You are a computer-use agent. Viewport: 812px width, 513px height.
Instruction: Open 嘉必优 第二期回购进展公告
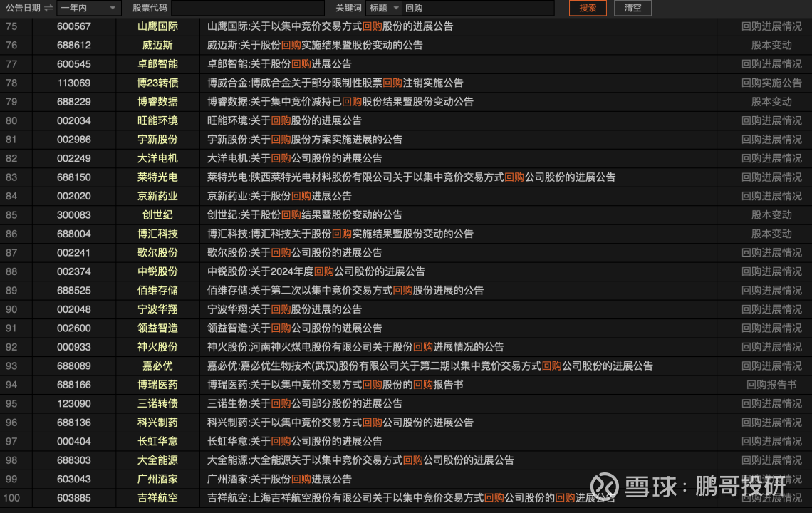(430, 366)
